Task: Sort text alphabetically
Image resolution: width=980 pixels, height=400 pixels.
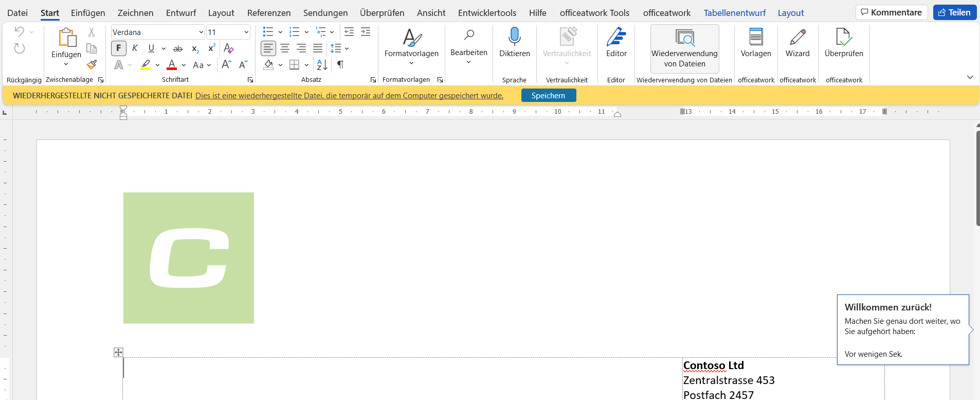Action: point(322,64)
